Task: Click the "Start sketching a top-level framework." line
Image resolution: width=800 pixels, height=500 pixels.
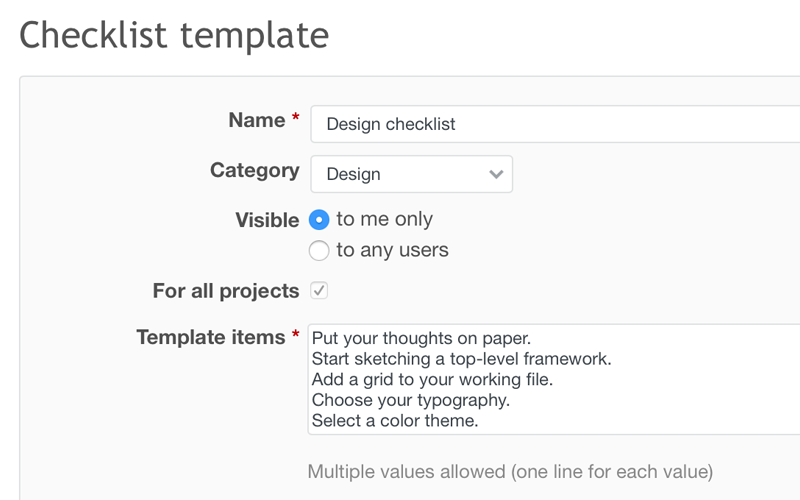Action: [461, 358]
